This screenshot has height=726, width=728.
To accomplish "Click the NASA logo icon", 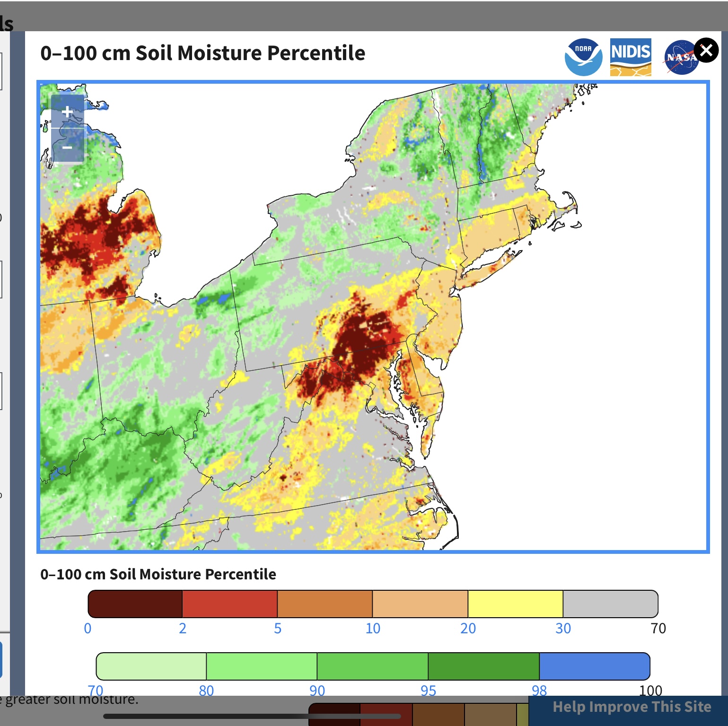I will (681, 57).
